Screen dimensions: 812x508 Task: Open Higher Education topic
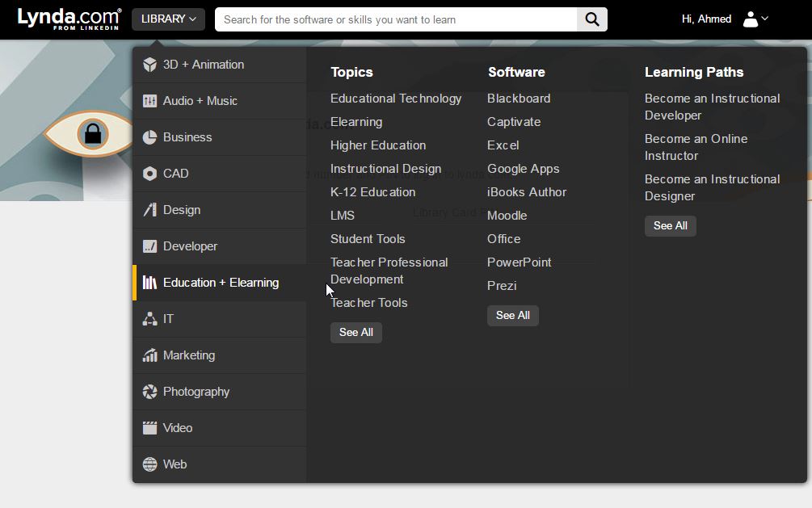tap(378, 145)
